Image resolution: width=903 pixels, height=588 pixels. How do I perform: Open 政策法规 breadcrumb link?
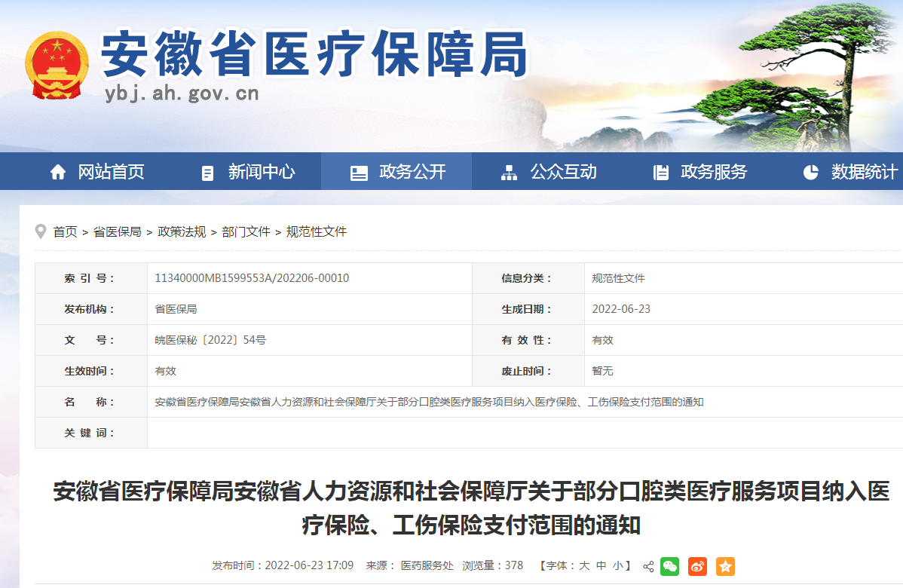pos(182,231)
